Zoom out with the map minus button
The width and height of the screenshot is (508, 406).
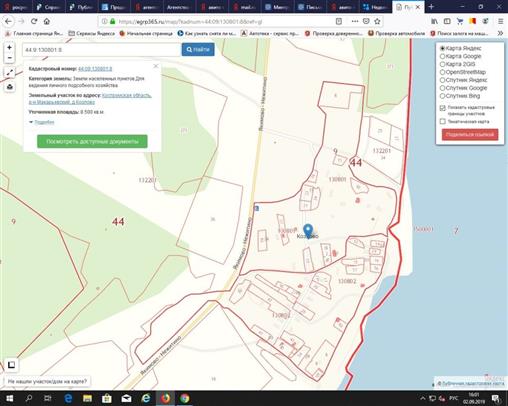(x=9, y=58)
